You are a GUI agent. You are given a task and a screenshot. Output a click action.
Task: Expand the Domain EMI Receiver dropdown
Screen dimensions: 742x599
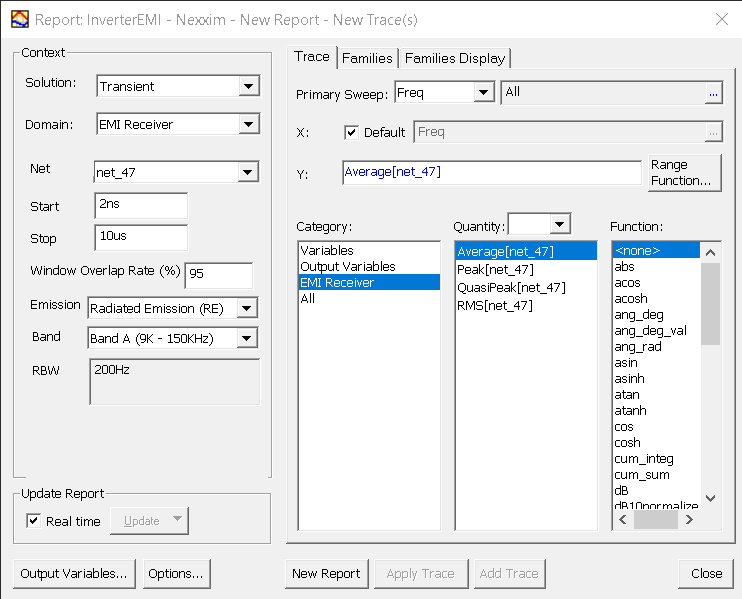point(249,125)
